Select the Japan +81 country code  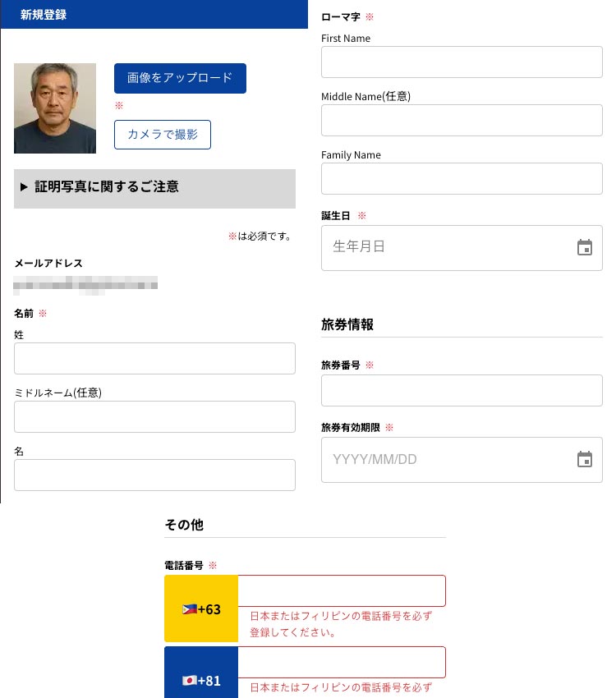tap(201, 678)
